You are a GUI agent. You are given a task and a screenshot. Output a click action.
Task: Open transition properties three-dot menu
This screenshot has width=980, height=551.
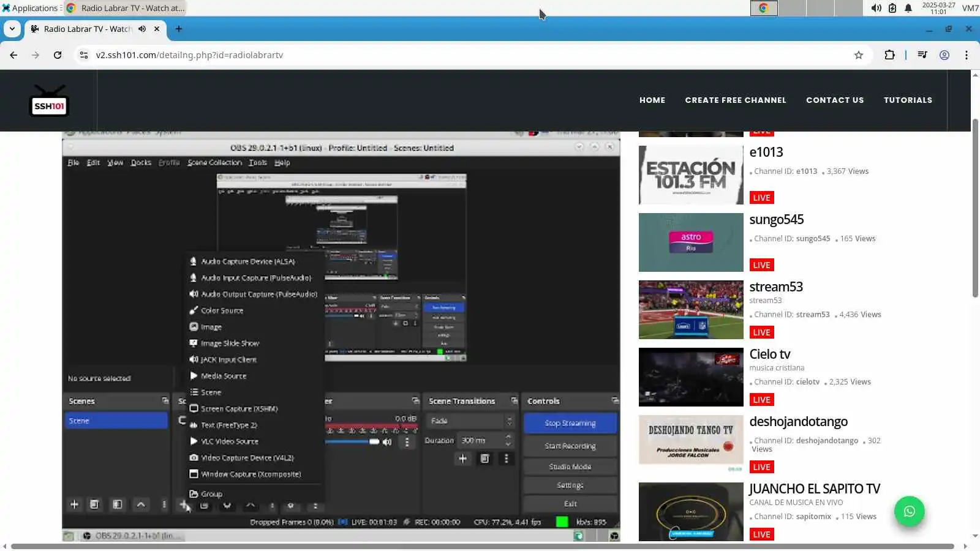[506, 459]
